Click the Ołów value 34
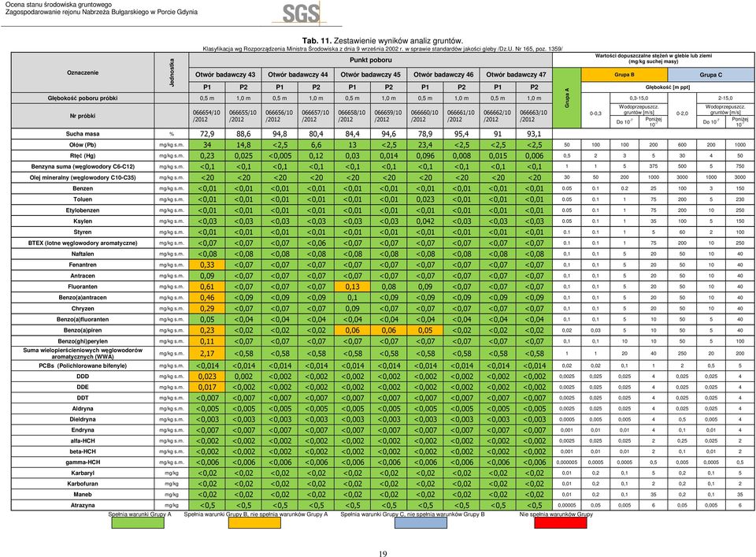The image size is (756, 557). [207, 145]
